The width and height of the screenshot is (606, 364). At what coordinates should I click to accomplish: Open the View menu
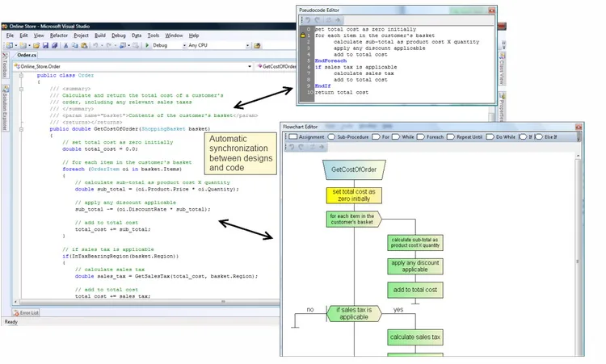coord(39,36)
